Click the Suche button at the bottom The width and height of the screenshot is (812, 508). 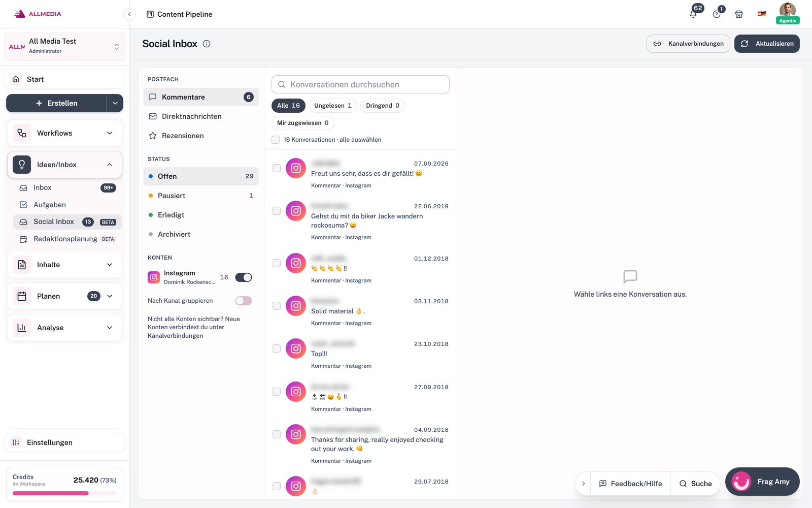[x=695, y=484]
